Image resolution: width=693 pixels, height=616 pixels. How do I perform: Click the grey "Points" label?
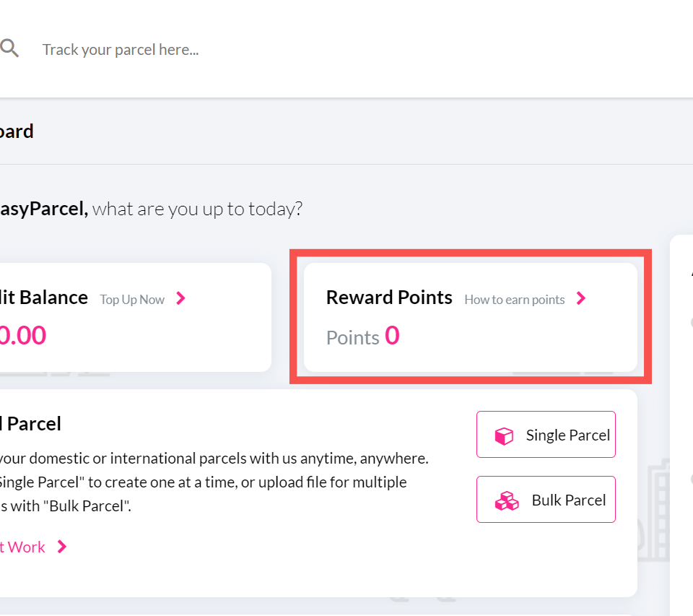click(352, 338)
